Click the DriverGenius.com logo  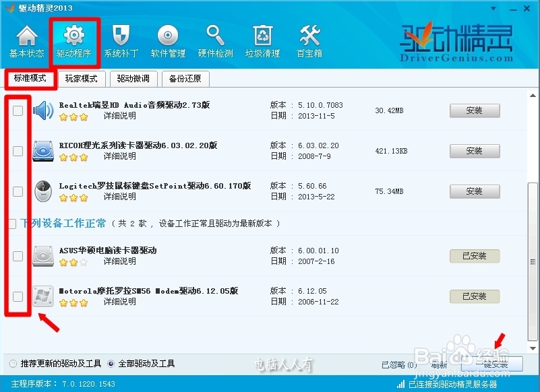click(x=456, y=42)
